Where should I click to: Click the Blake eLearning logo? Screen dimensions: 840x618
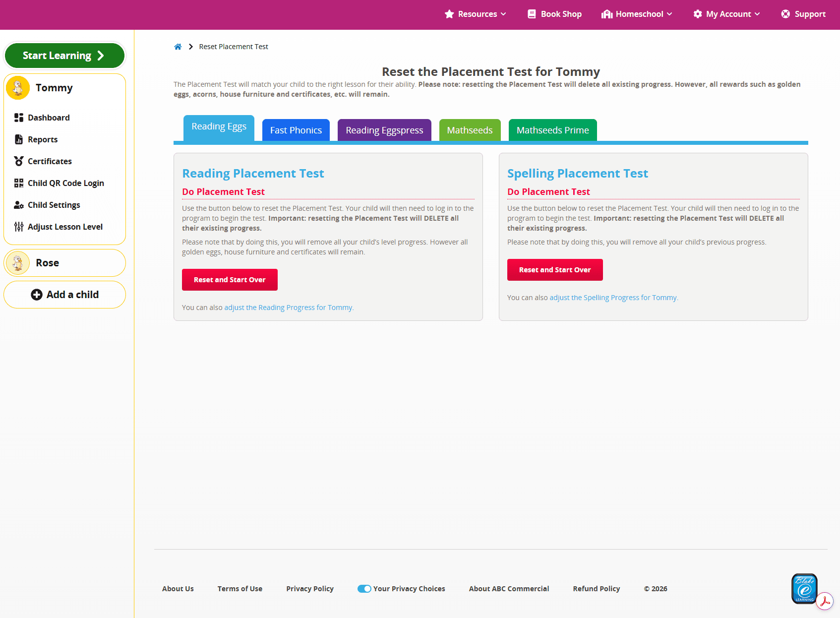[804, 589]
